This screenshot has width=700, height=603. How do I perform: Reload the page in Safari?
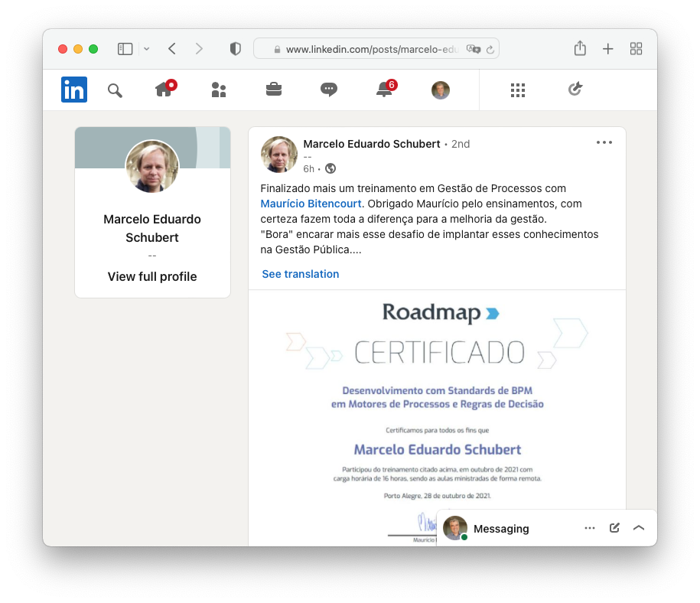(x=490, y=50)
